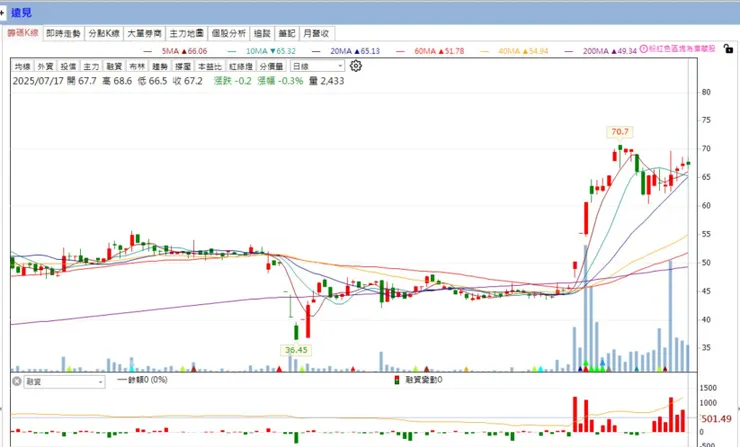
Task: Switch to the 籌碼K線 tab
Action: (23, 33)
